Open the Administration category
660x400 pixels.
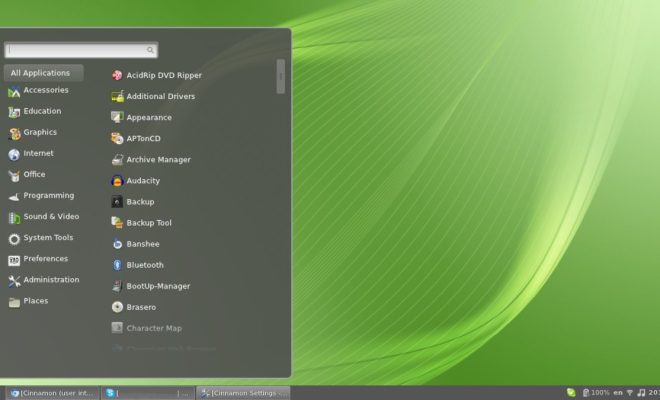[44, 280]
